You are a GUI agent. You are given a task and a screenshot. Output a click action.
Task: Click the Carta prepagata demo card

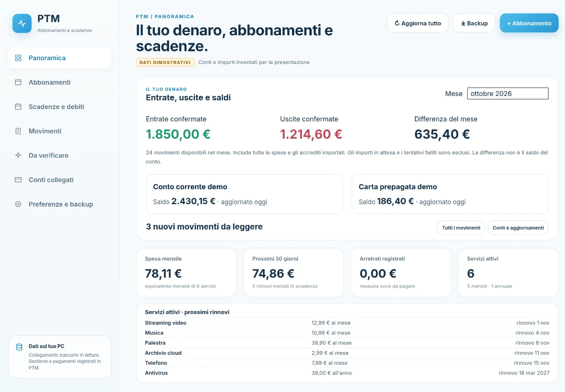coord(450,194)
